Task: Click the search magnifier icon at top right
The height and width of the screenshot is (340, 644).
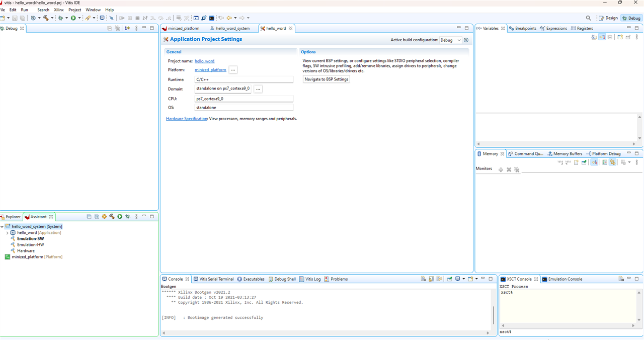Action: click(588, 18)
